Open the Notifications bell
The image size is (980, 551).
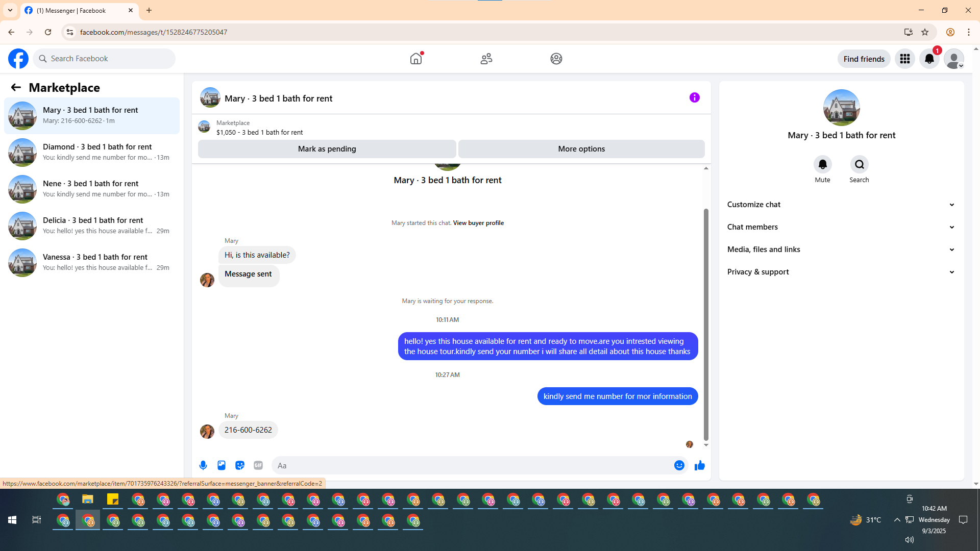[929, 59]
